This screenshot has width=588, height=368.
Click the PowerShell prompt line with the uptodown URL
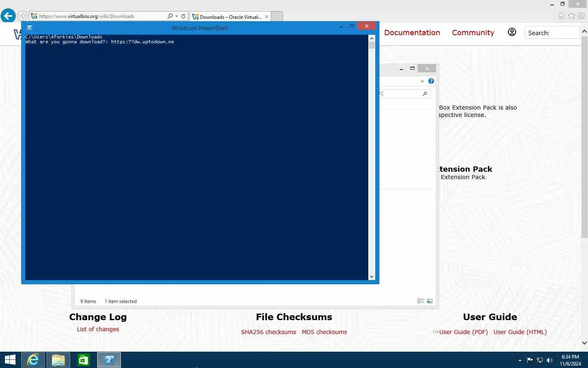point(100,42)
